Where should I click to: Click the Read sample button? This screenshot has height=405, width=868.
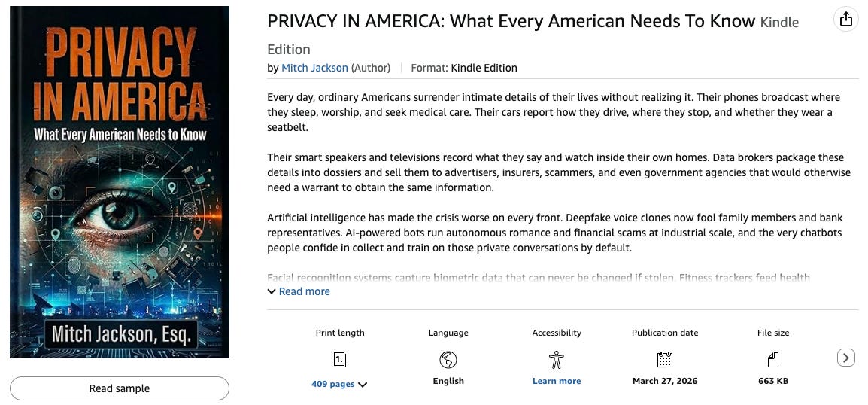point(120,388)
